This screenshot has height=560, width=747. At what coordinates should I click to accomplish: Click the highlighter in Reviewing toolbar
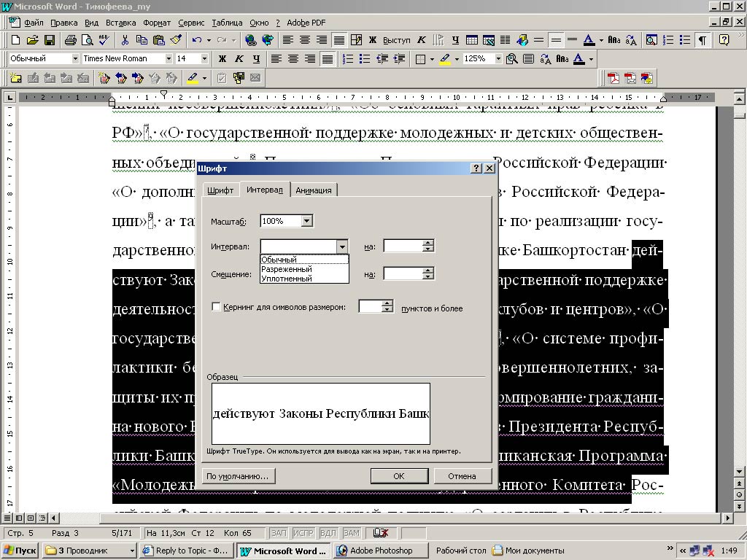pos(193,78)
